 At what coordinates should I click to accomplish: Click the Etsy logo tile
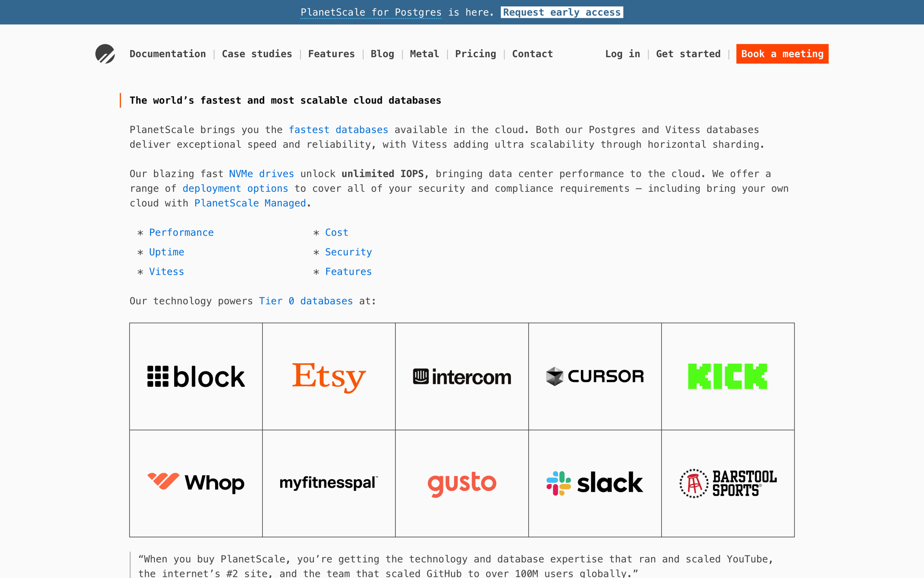coord(329,377)
